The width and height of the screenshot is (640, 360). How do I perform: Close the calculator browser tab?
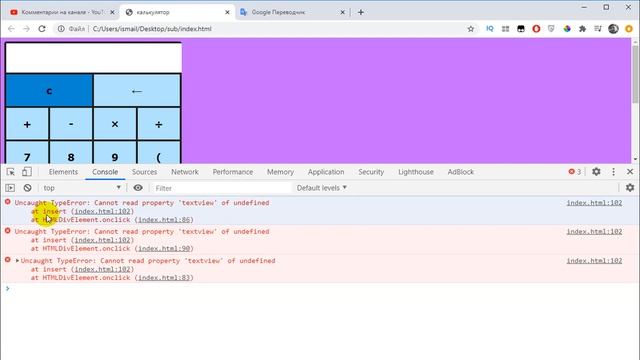click(227, 12)
